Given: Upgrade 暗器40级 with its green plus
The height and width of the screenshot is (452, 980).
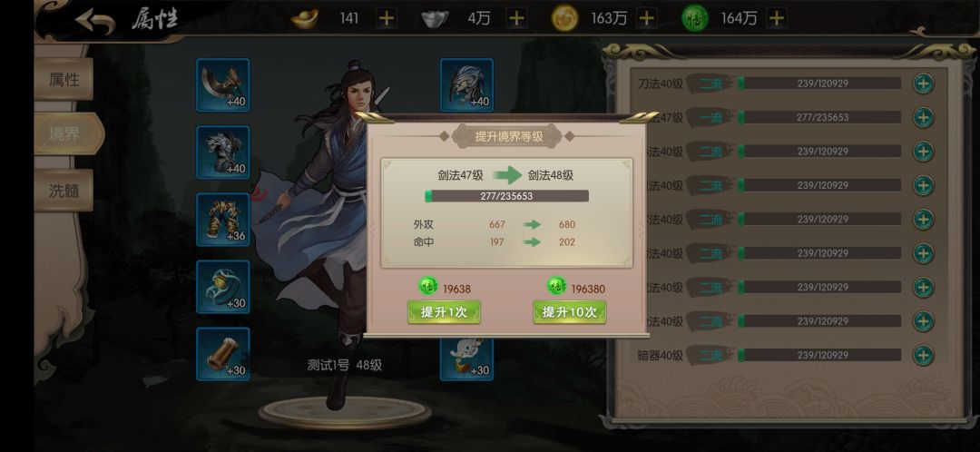Looking at the screenshot, I should (x=923, y=355).
